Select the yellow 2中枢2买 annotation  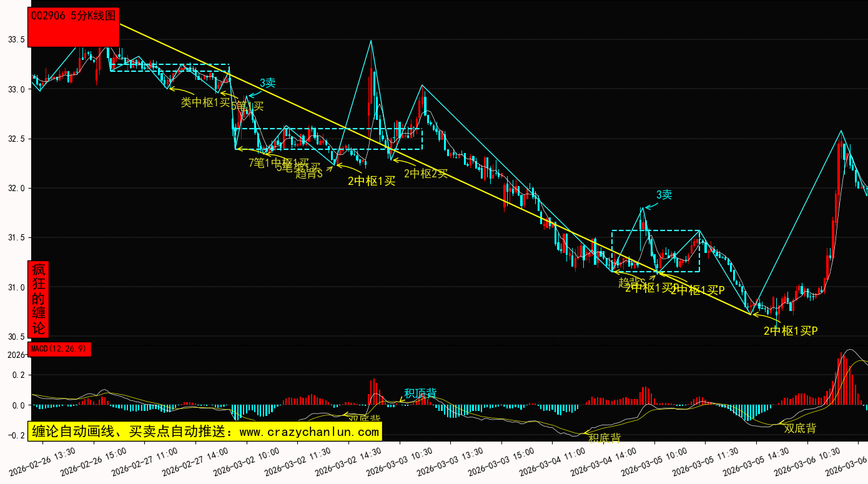tap(426, 174)
